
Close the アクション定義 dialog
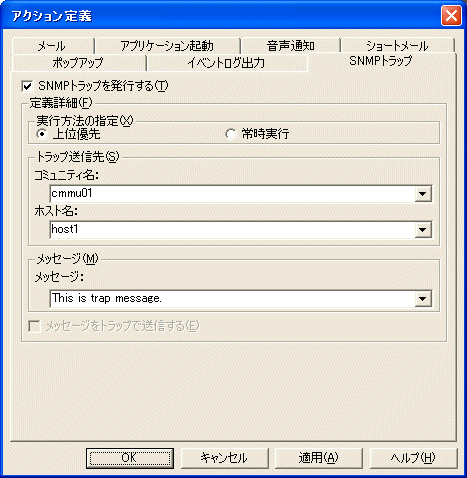pyautogui.click(x=451, y=16)
